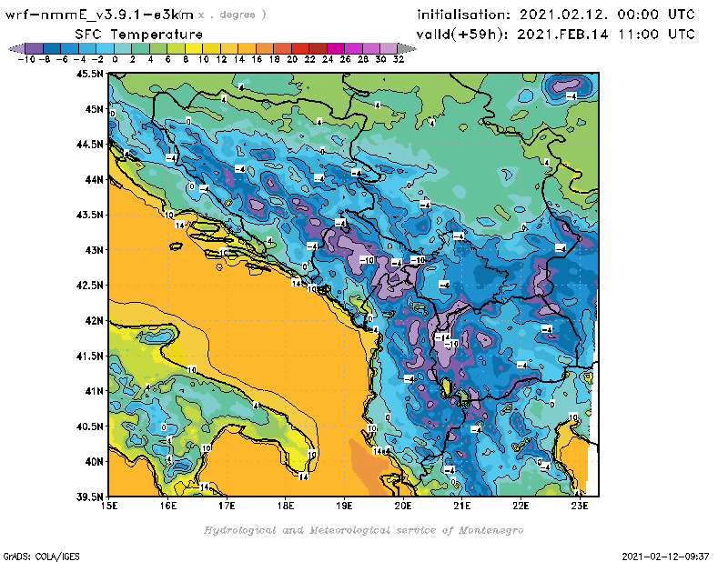This screenshot has height=562, width=728.
Task: Select the magenta 24 to 26 legend swatch
Action: (x=335, y=48)
